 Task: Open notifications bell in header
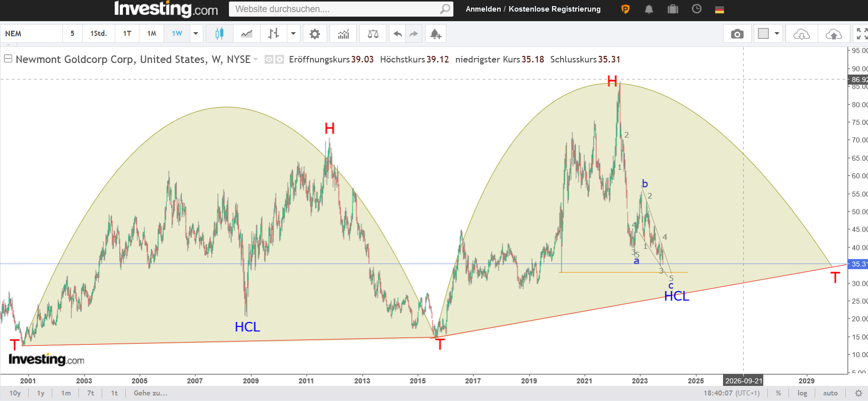point(649,9)
